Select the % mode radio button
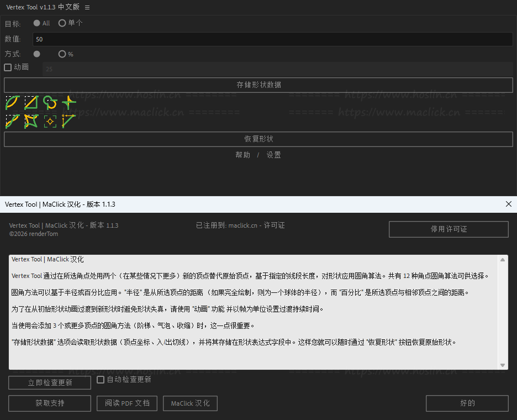517x420 pixels. [62, 54]
